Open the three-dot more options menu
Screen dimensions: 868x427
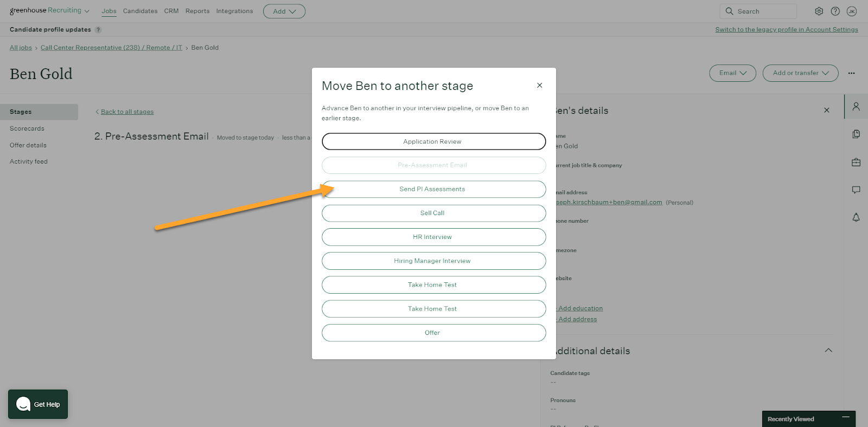pos(852,73)
